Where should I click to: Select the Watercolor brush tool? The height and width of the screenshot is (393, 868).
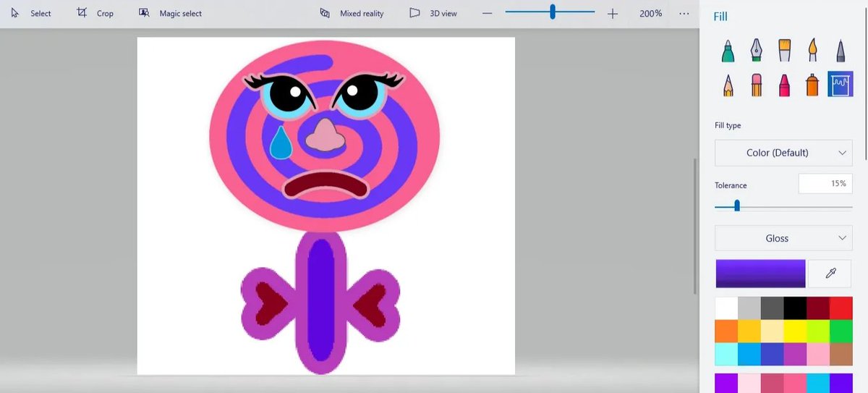(812, 50)
